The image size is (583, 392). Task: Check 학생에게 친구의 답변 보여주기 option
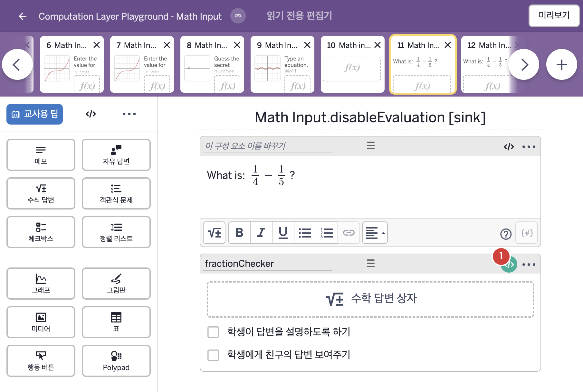213,355
